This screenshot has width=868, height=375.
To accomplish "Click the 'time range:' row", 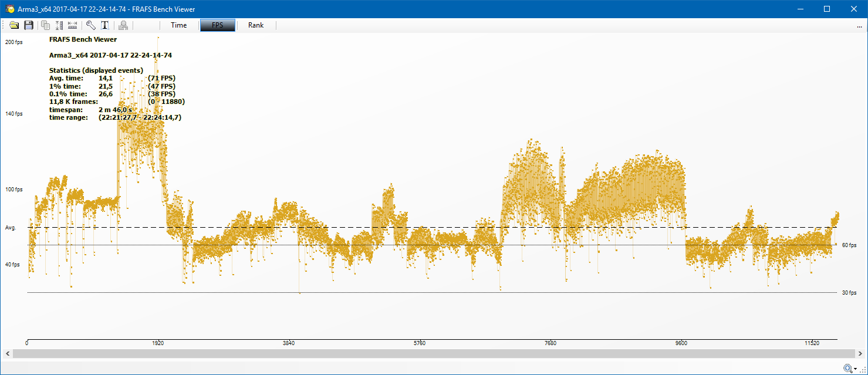I will 115,117.
